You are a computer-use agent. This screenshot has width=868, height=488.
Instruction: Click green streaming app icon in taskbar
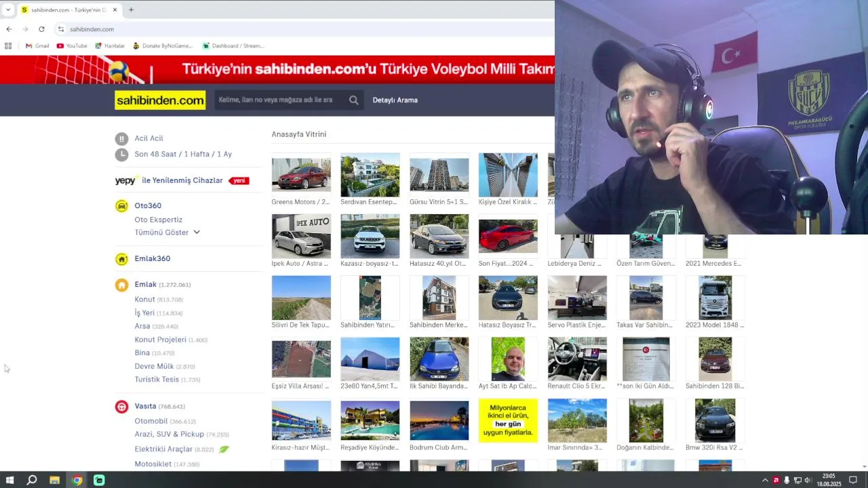coord(99,481)
